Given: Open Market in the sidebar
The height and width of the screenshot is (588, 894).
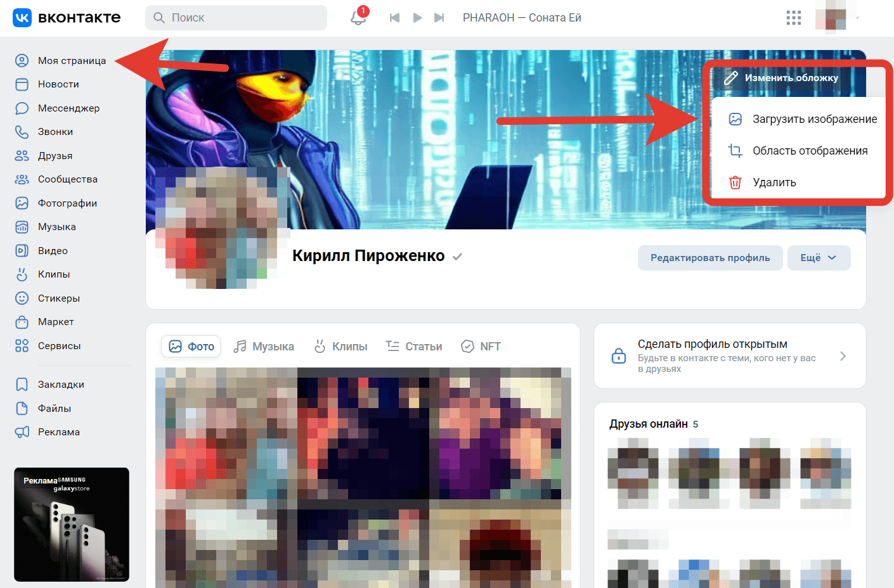Looking at the screenshot, I should point(56,322).
